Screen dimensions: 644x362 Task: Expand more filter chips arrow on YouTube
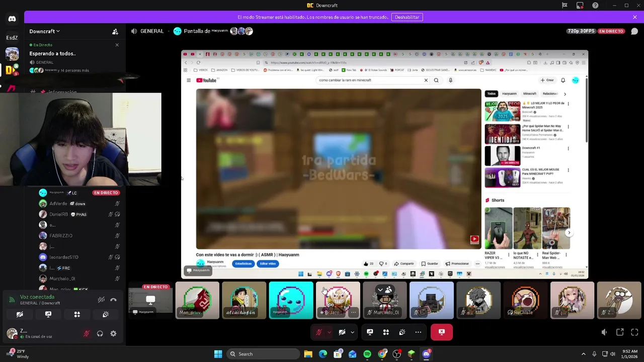(565, 94)
